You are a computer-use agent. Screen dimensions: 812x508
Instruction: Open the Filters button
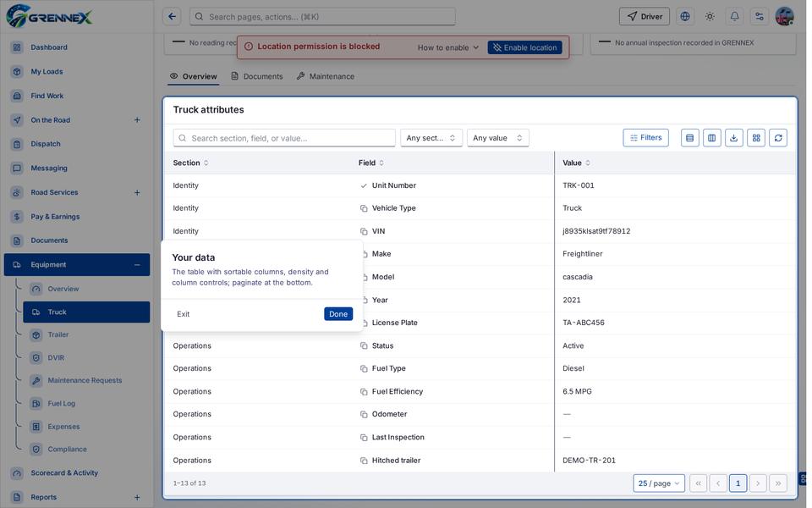click(645, 138)
